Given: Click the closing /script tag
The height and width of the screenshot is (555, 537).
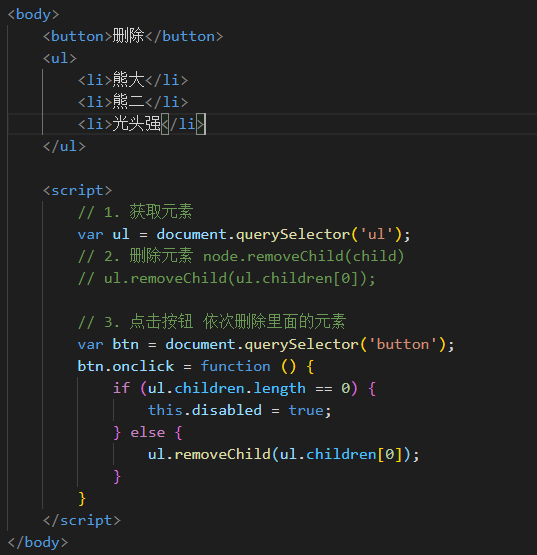Looking at the screenshot, I should coord(82,520).
